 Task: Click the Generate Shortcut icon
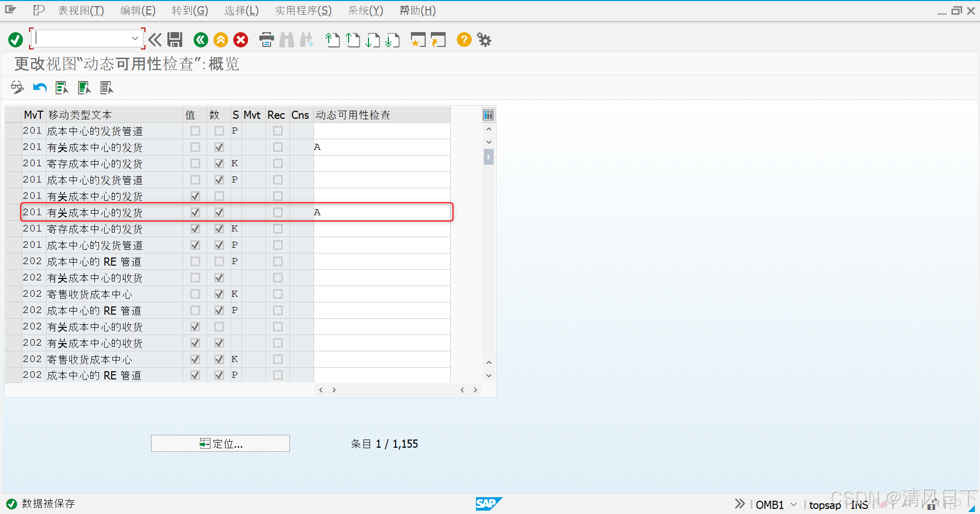(x=438, y=39)
